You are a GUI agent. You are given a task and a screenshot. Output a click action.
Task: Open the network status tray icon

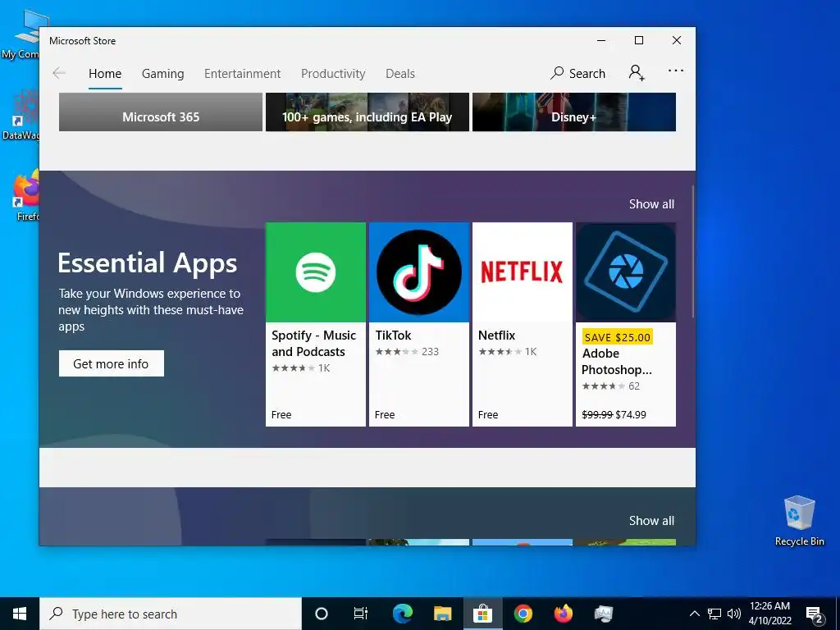pos(714,614)
